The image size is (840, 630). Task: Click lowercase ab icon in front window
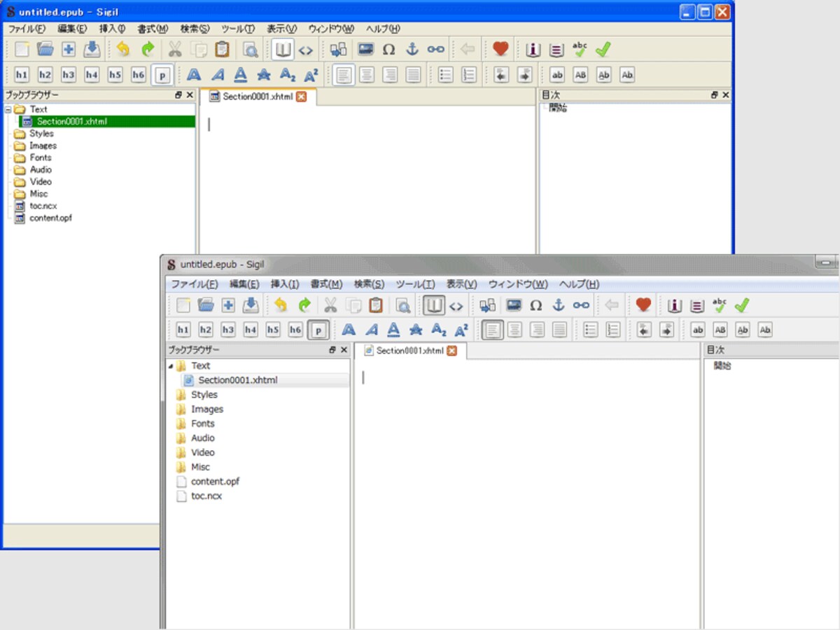[698, 330]
